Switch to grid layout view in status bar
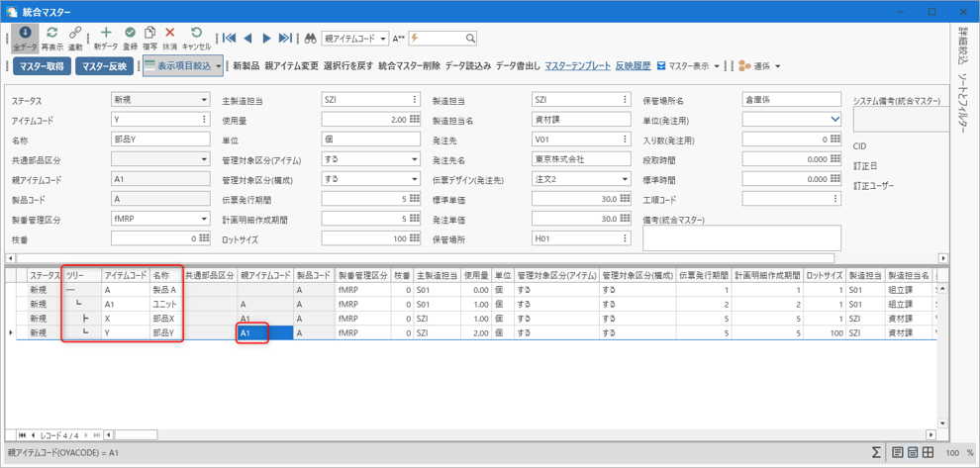Screen dimensions: 980x468 click(928, 452)
